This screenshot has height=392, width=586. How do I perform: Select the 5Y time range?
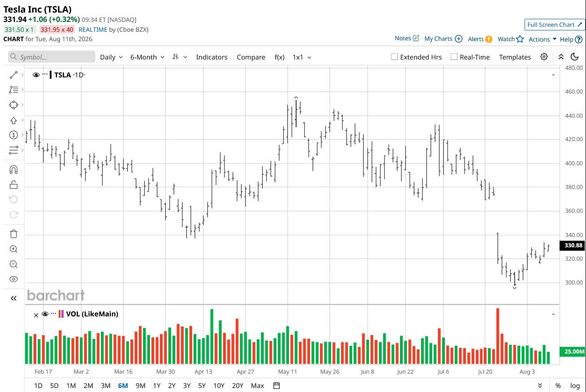(x=202, y=386)
